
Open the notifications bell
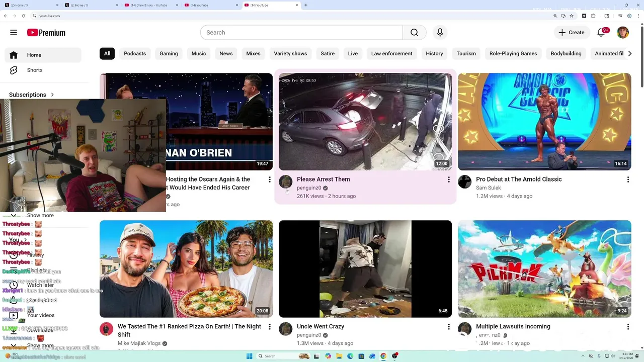coord(601,33)
